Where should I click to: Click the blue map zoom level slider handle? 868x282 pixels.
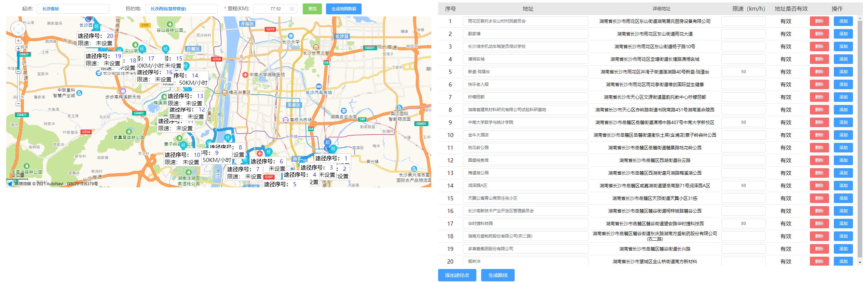(18, 72)
